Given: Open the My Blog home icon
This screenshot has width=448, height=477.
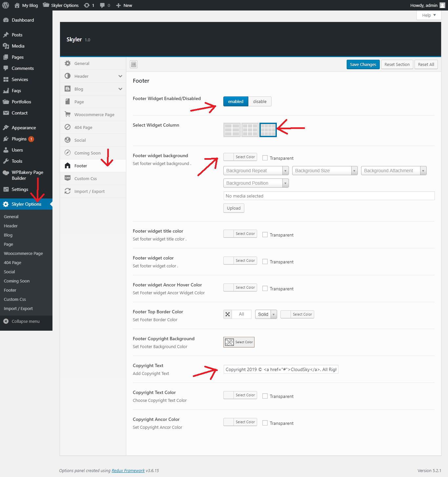Looking at the screenshot, I should click(x=17, y=5).
